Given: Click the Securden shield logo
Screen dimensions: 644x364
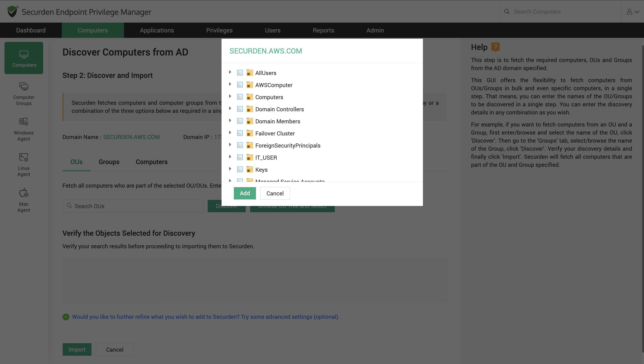Looking at the screenshot, I should pyautogui.click(x=12, y=11).
